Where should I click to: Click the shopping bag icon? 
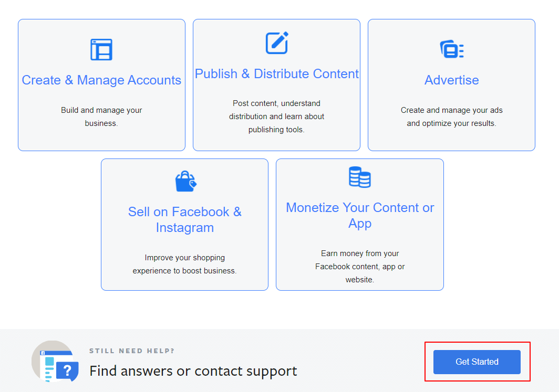click(x=185, y=182)
